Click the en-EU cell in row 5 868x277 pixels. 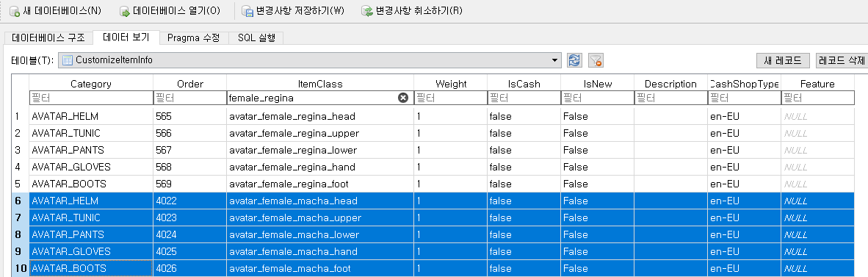744,184
